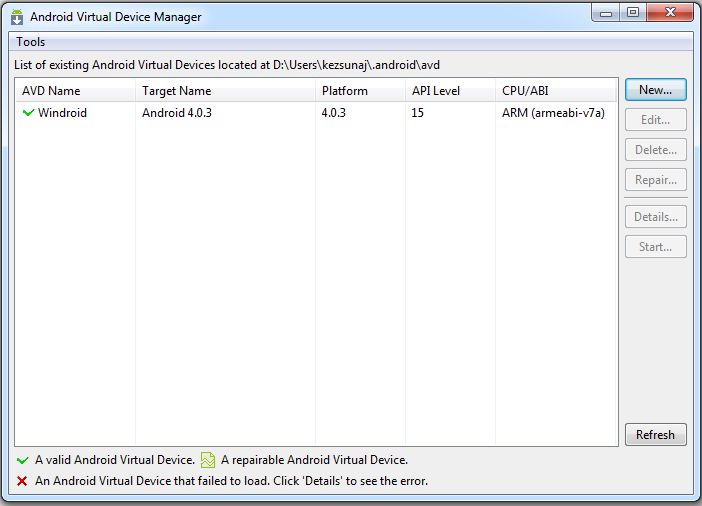Click 'A repairable Android Virtual Device.' text
Screen dimensions: 702x506
314,460
